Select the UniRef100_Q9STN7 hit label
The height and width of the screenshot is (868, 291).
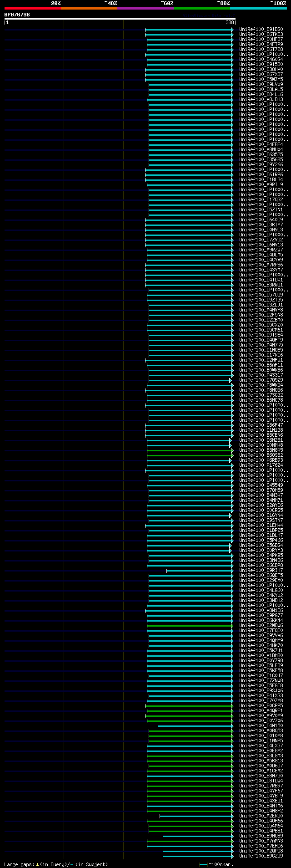261,520
